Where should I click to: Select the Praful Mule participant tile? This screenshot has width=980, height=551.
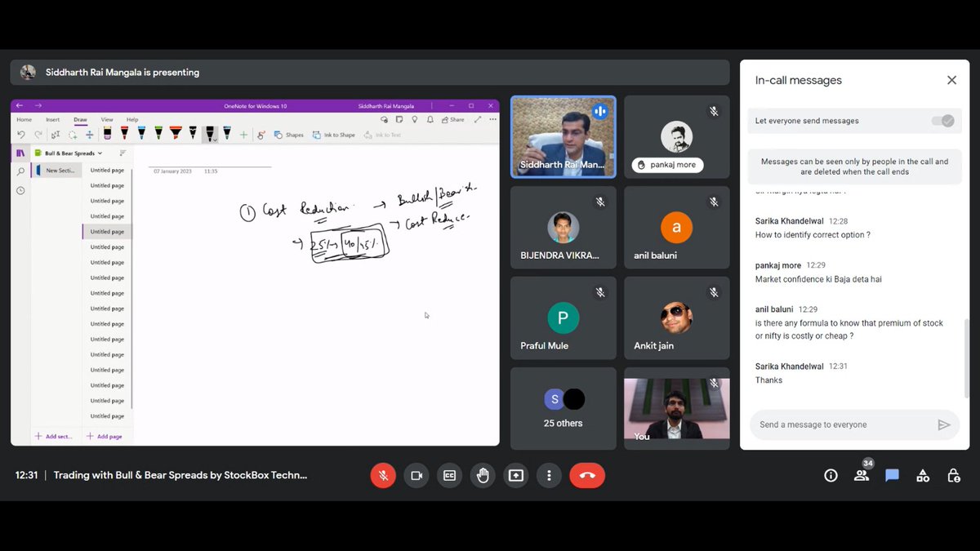563,318
